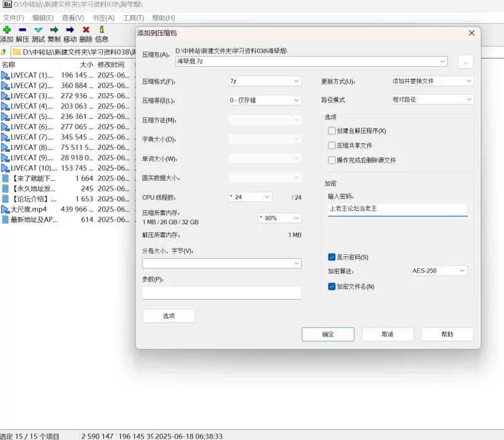Screen dimensions: 504x440
Task: Click the 参数 input field
Action: click(x=222, y=293)
